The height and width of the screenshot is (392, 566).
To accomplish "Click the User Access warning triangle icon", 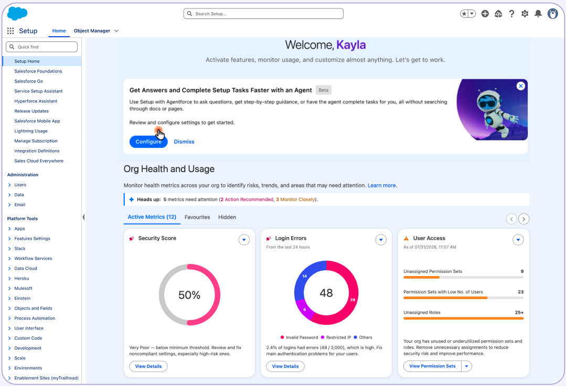I will coord(406,239).
